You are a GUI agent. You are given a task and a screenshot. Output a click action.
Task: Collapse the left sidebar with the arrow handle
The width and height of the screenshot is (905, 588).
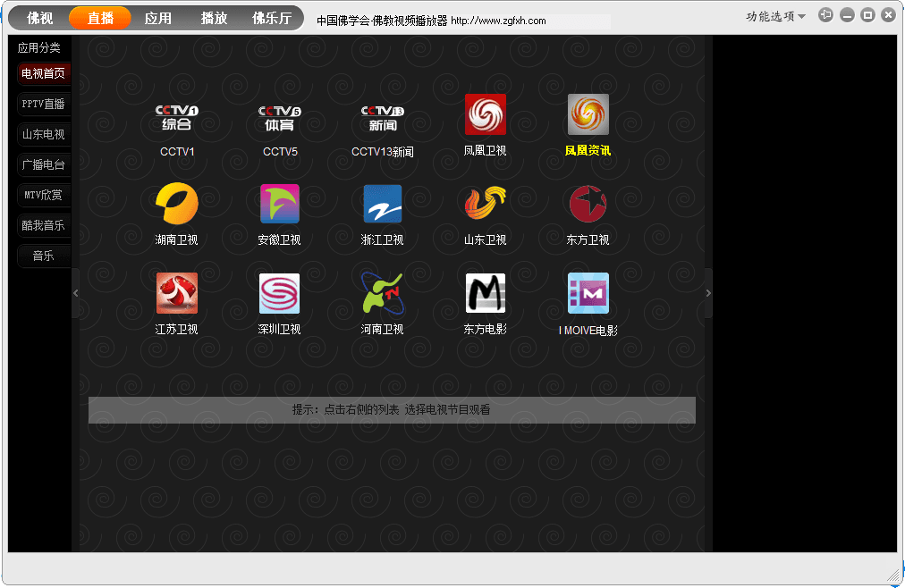[x=76, y=293]
